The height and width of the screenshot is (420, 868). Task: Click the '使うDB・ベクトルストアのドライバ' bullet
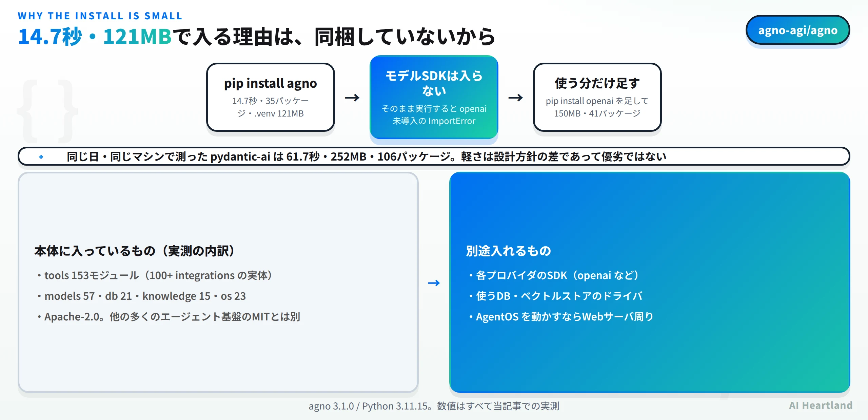(x=555, y=296)
